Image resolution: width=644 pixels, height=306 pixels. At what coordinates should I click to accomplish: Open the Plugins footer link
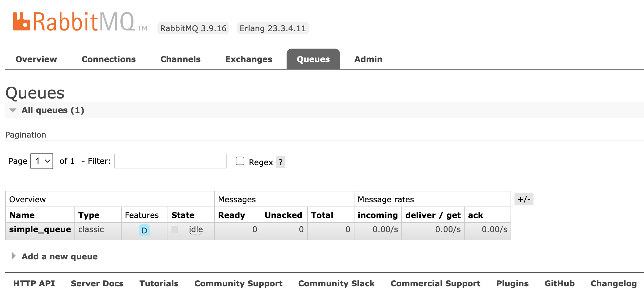click(512, 283)
